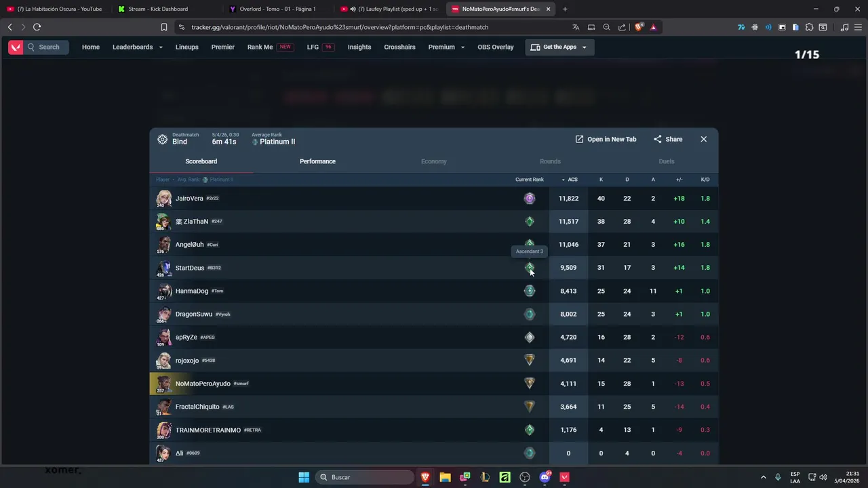The height and width of the screenshot is (488, 868).
Task: Open Brave Rewards triangle icon
Action: [x=653, y=27]
